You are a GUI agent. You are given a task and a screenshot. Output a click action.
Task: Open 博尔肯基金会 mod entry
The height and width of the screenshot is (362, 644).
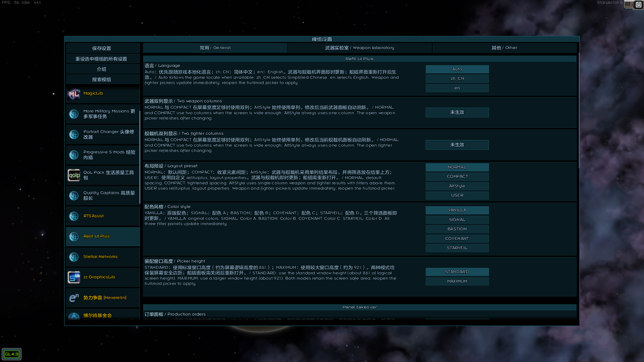pos(103,315)
